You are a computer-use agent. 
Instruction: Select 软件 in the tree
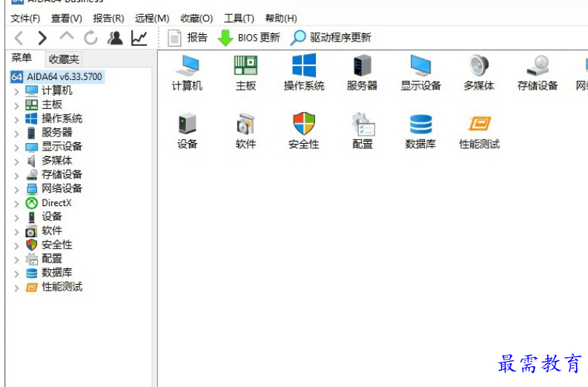coord(52,231)
